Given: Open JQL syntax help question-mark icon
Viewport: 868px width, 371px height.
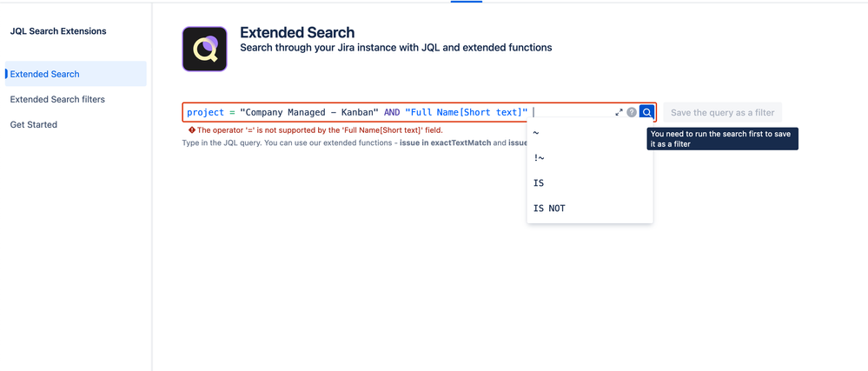Looking at the screenshot, I should tap(632, 112).
